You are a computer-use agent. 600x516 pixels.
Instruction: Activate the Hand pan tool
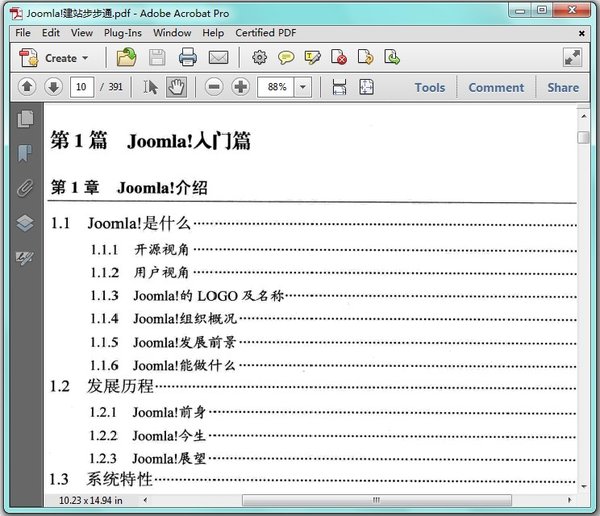176,87
